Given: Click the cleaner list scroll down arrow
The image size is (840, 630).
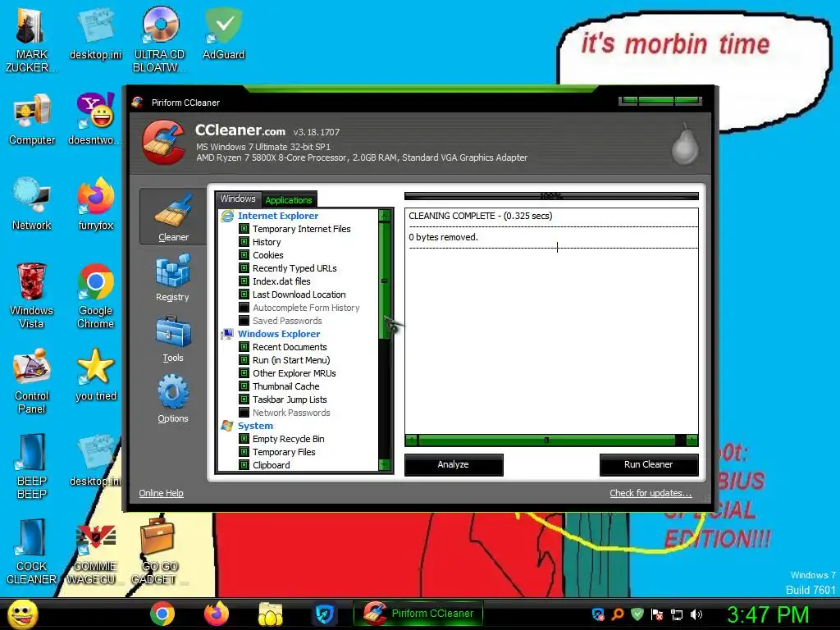Looking at the screenshot, I should click(x=384, y=464).
